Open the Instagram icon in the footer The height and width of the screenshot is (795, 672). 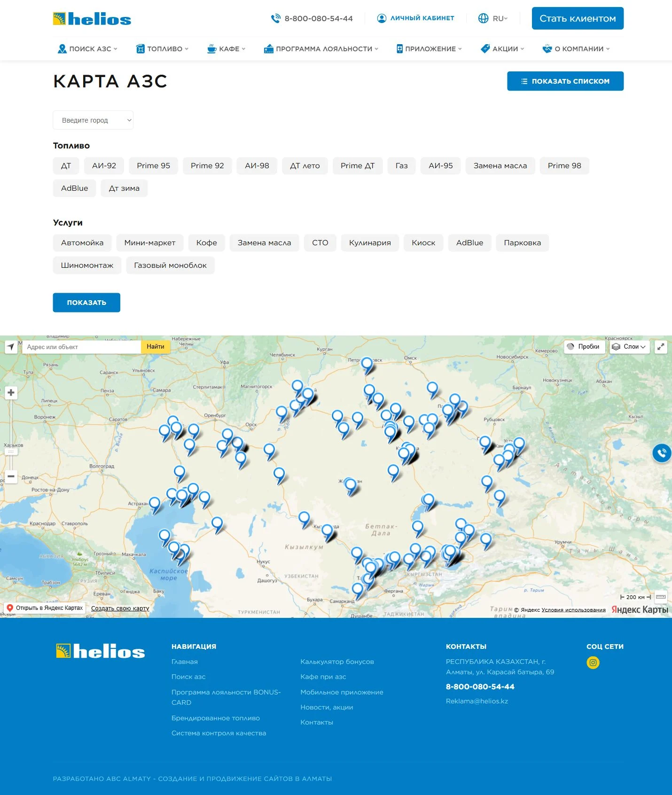(x=593, y=662)
